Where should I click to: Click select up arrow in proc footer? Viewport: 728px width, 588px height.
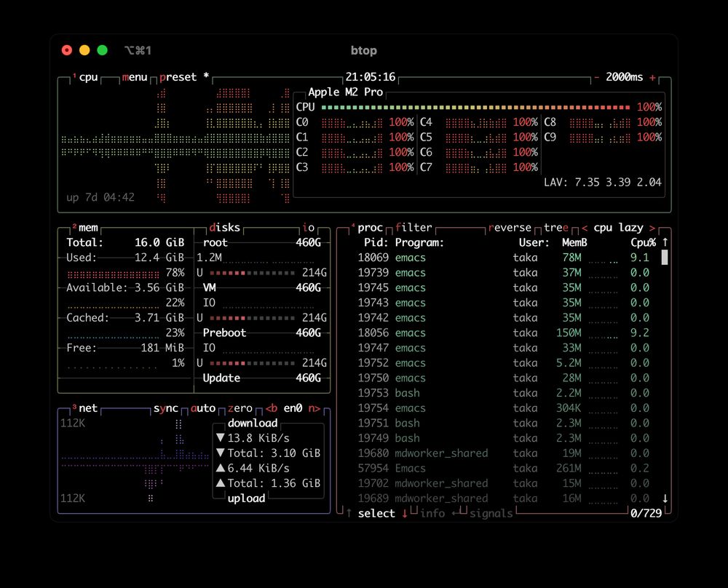[x=349, y=513]
